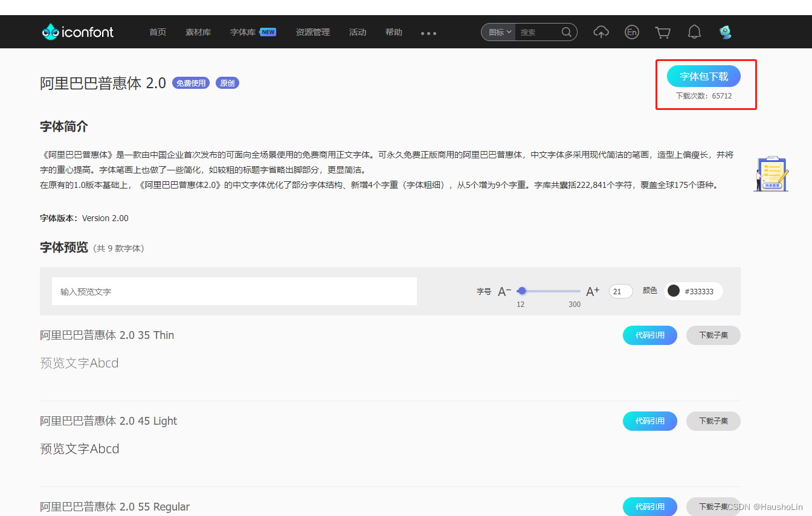The height and width of the screenshot is (516, 812).
Task: Click the 下载次数: 65712 text
Action: coord(704,96)
